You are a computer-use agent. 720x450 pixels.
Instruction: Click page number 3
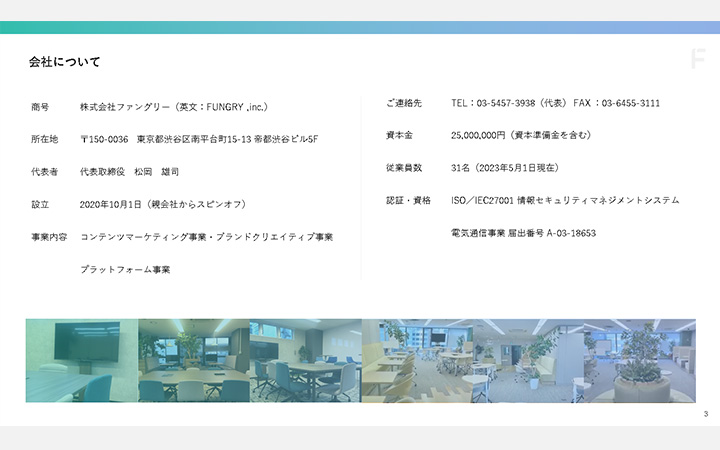pyautogui.click(x=706, y=414)
